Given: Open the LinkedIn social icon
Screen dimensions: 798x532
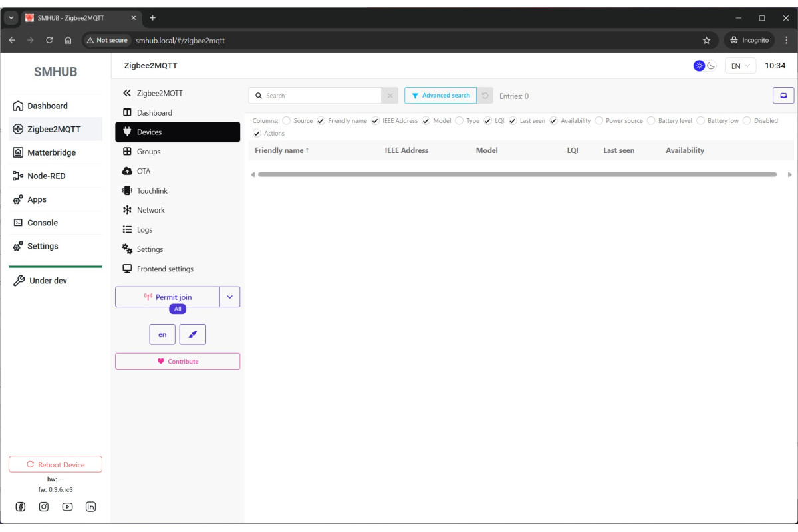Looking at the screenshot, I should [91, 507].
